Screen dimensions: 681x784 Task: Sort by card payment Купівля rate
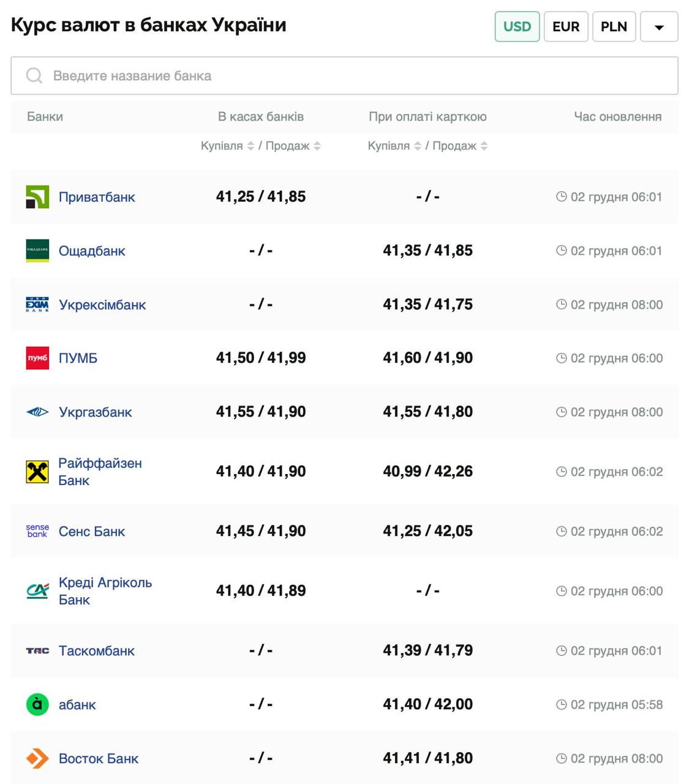click(418, 146)
